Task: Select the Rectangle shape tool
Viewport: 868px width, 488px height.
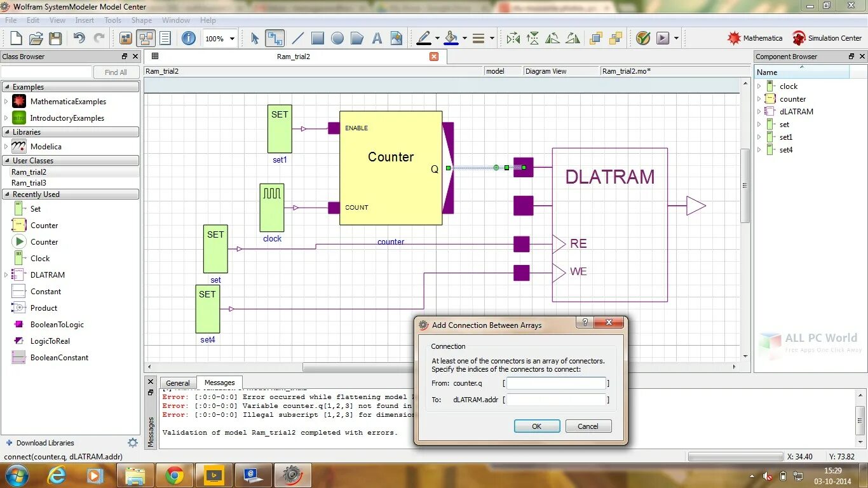Action: (x=318, y=38)
